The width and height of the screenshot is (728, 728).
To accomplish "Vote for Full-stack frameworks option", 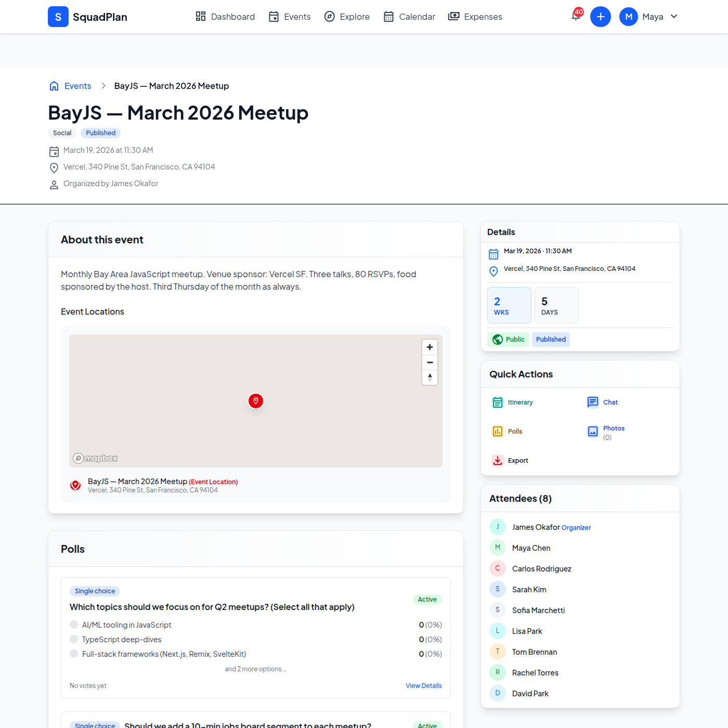I will [x=74, y=654].
